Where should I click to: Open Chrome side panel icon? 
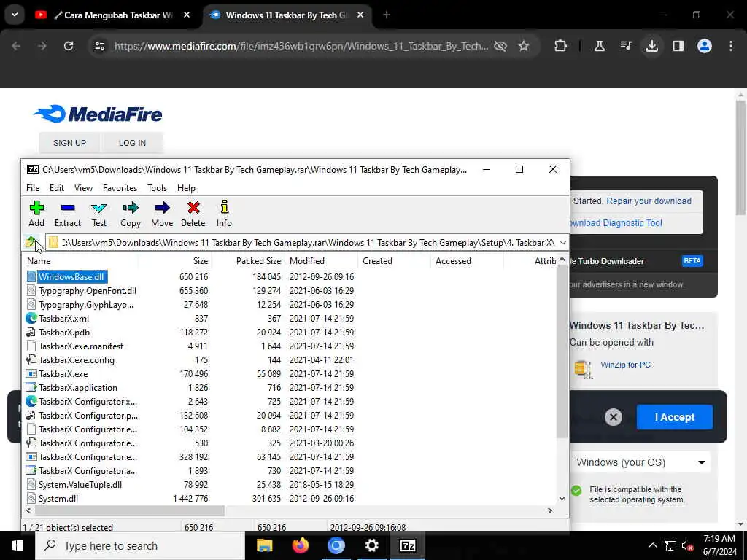[678, 46]
